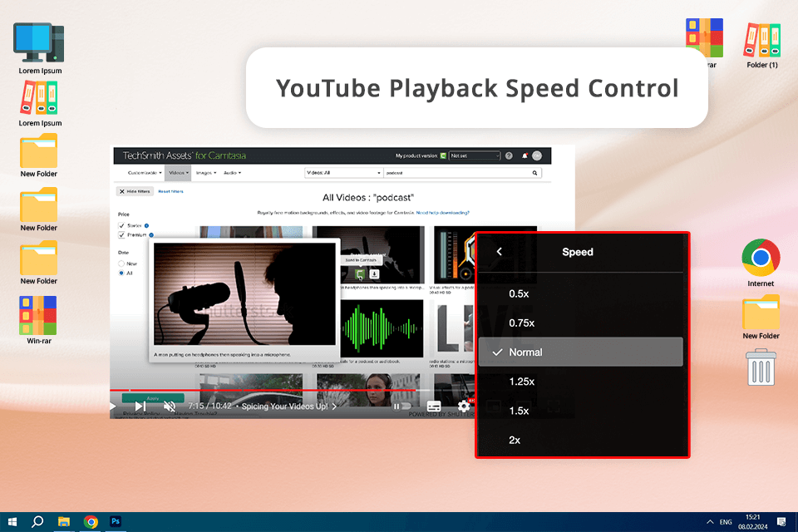The image size is (798, 532).
Task: Click the download icon on the thumbnail
Action: pyautogui.click(x=374, y=273)
